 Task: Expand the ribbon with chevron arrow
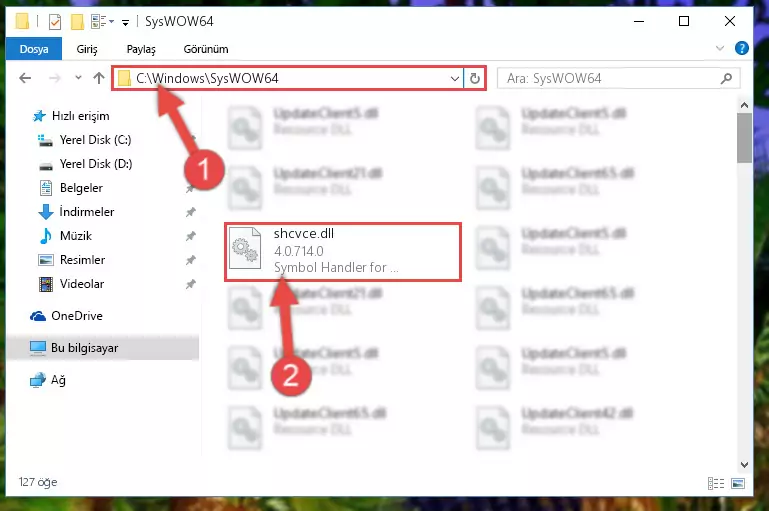[719, 48]
